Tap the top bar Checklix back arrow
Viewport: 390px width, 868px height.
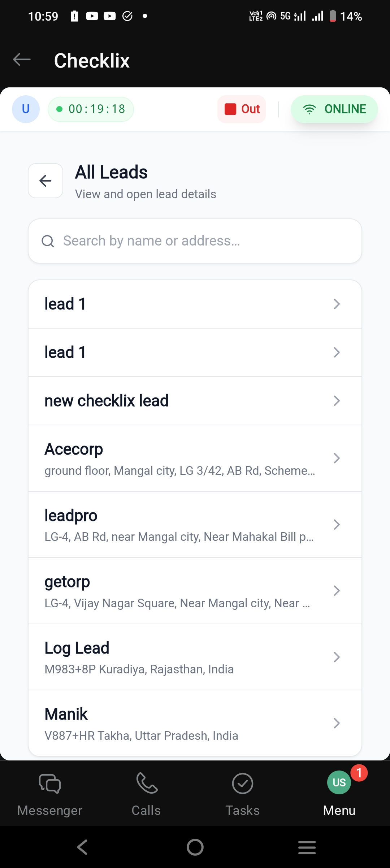[22, 60]
